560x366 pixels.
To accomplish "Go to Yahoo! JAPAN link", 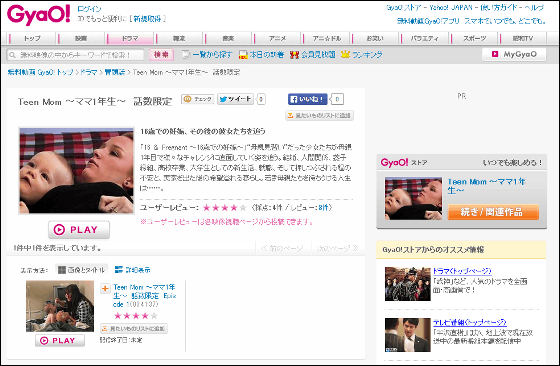I will (x=451, y=7).
